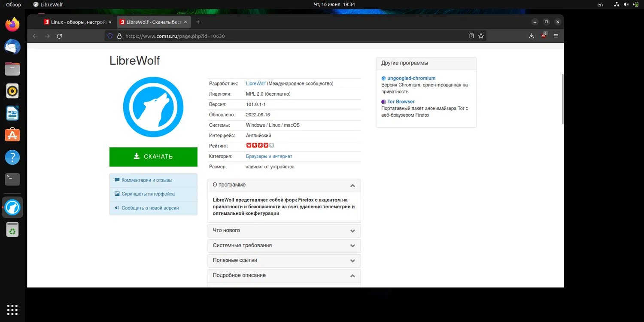Click the version text '101.0.1-1'
The height and width of the screenshot is (322, 644).
[x=256, y=104]
